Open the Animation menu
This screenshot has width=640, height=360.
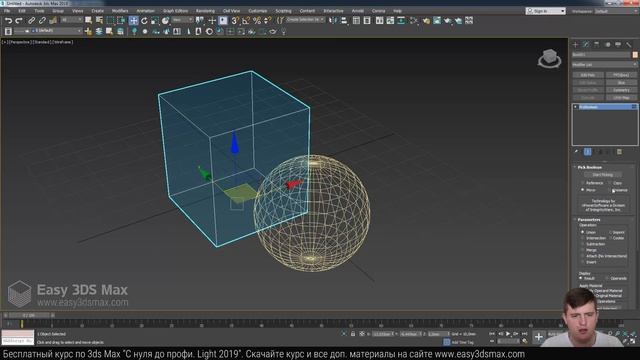click(x=145, y=11)
